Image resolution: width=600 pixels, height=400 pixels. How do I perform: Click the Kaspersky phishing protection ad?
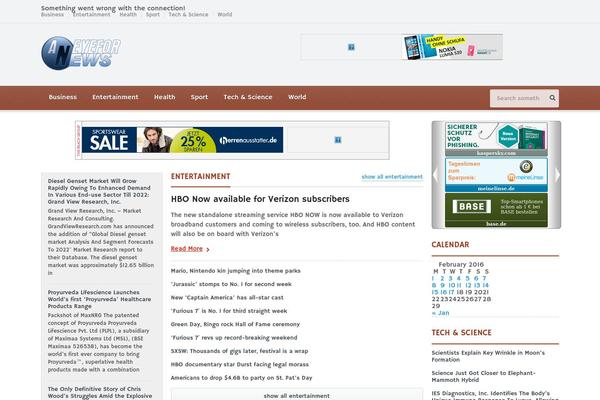496,139
